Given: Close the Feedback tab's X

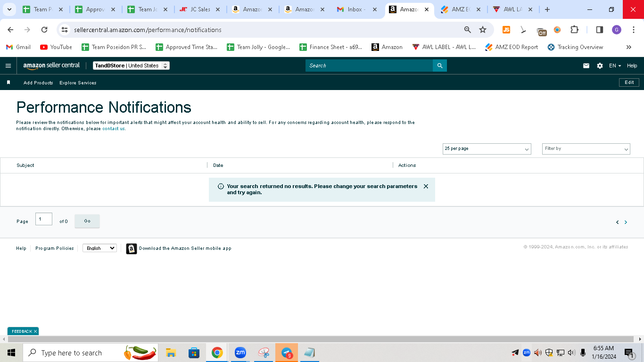Looking at the screenshot, I should click(35, 331).
